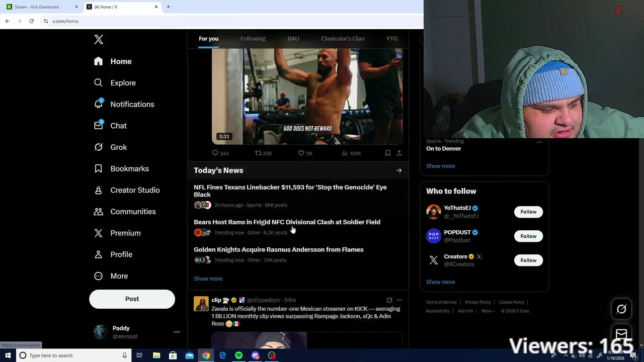
Task: Click the taskbar search box
Action: click(74, 355)
